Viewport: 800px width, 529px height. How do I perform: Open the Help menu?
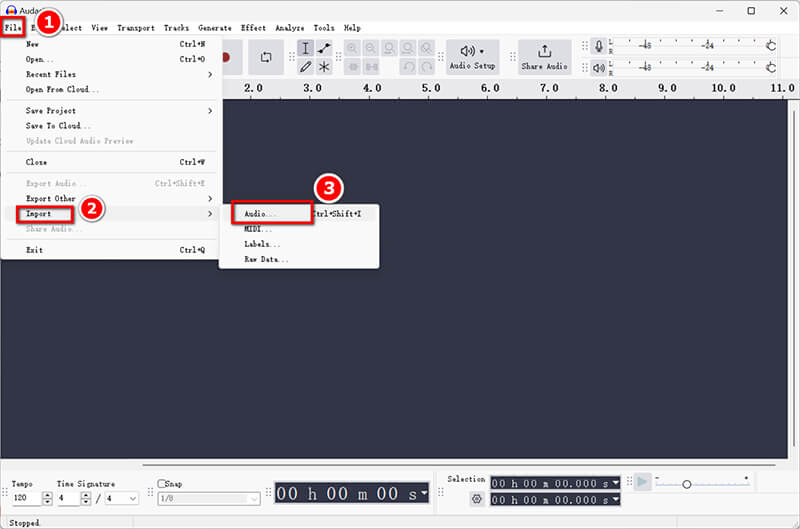(x=352, y=28)
